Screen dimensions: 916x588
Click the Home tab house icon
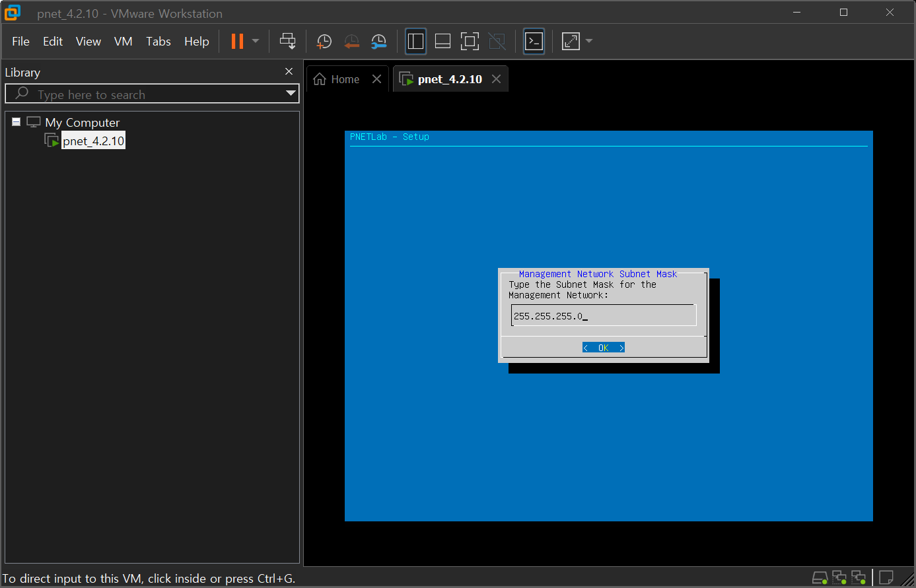320,79
